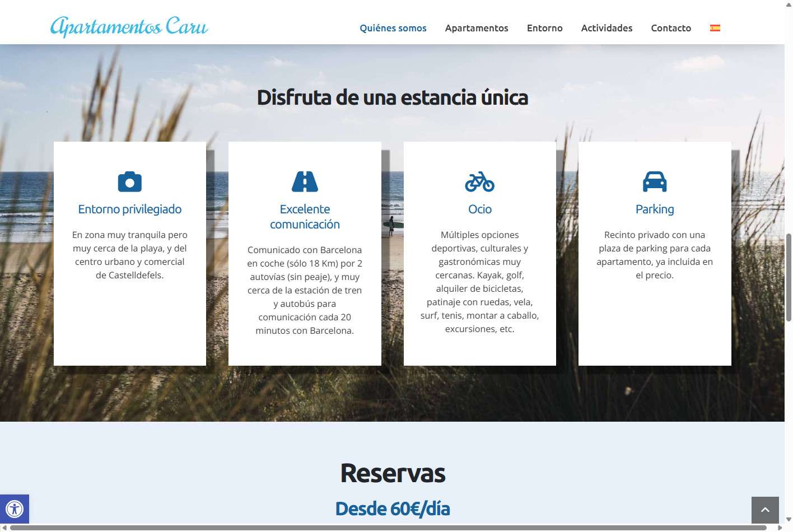The height and width of the screenshot is (532, 793).
Task: Click the Ocio card heading
Action: (x=479, y=209)
